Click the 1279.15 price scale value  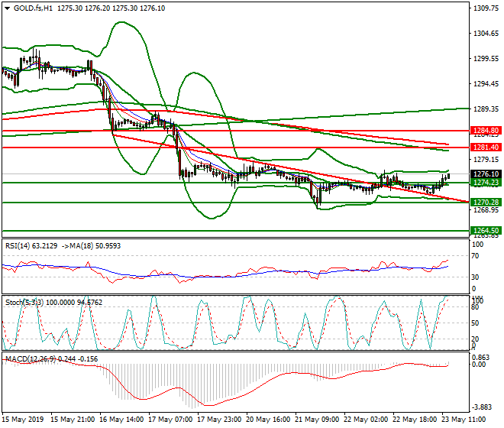pyautogui.click(x=486, y=160)
